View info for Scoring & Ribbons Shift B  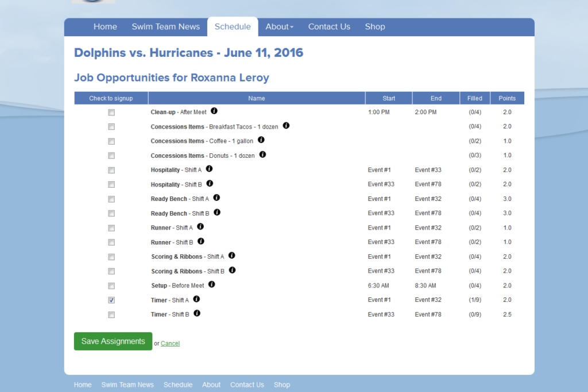(x=232, y=270)
